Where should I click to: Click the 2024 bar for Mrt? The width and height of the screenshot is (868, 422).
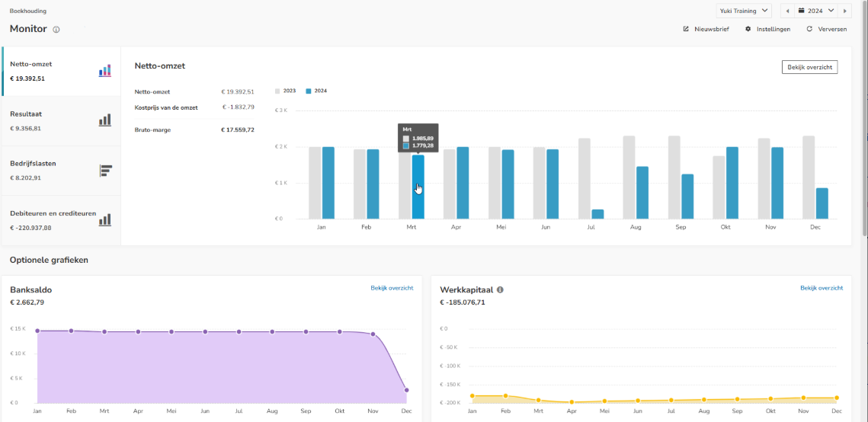coord(418,187)
